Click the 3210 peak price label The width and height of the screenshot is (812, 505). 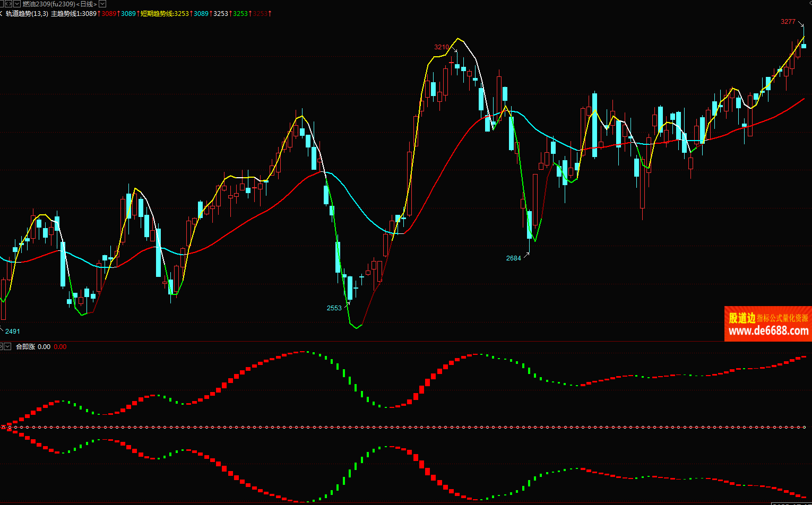click(x=442, y=47)
